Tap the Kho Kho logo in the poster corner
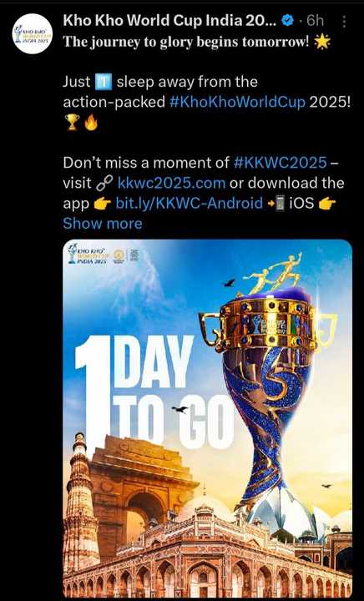This screenshot has height=601, width=364. [88, 254]
